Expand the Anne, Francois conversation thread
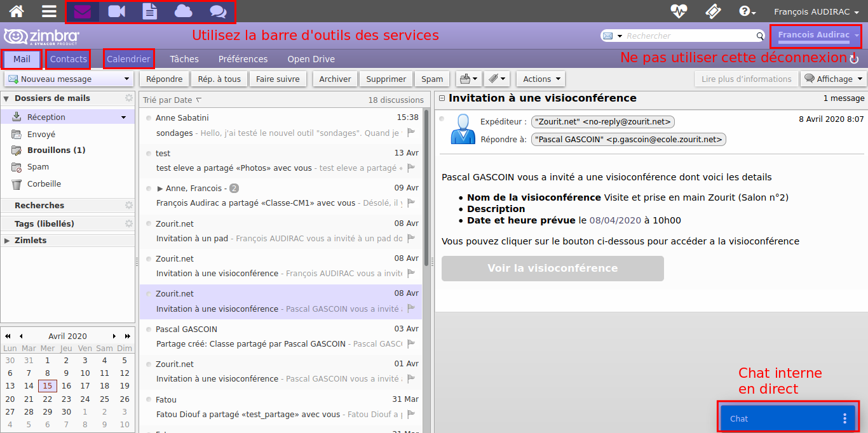This screenshot has width=868, height=433. pos(160,189)
